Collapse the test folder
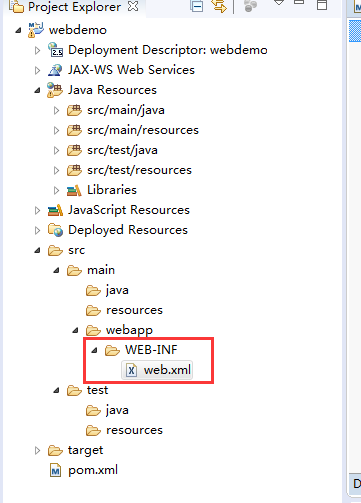This screenshot has width=361, height=503. (56, 390)
